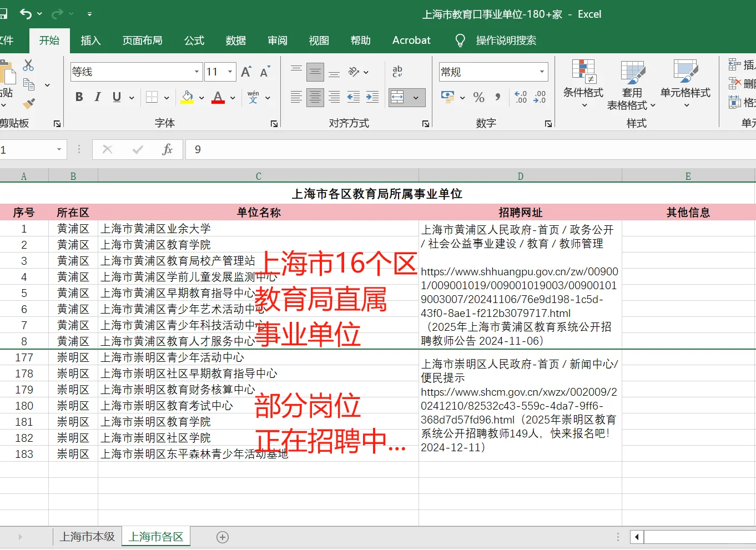The height and width of the screenshot is (550, 756).
Task: Apply comma number style
Action: pos(497,97)
